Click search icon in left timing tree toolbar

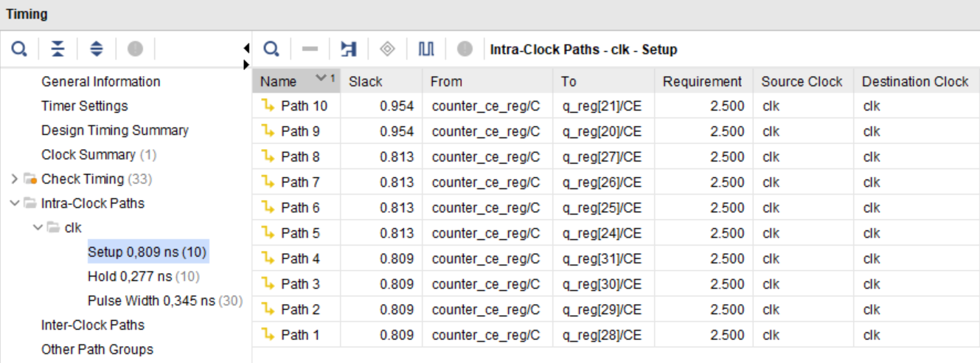[19, 49]
